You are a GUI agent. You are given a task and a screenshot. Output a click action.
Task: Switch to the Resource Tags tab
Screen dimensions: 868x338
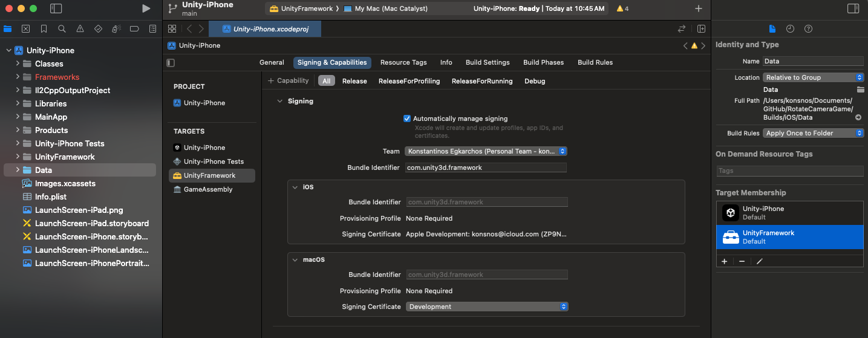(x=403, y=62)
